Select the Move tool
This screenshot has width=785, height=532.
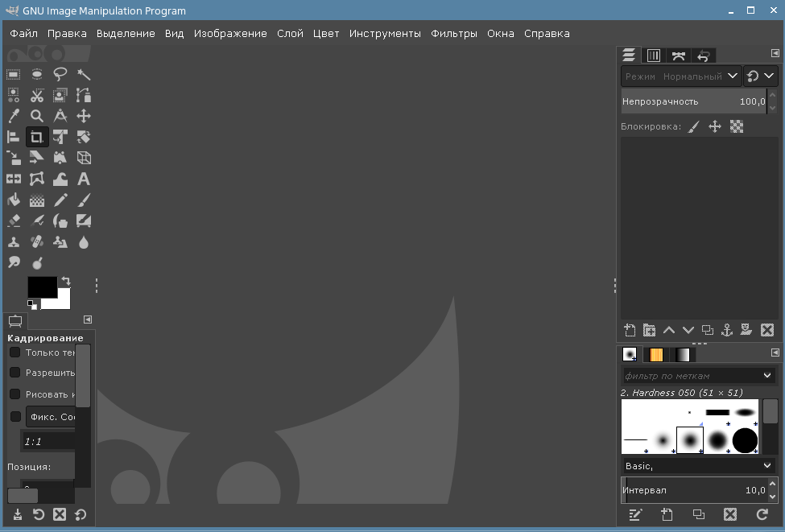point(84,116)
